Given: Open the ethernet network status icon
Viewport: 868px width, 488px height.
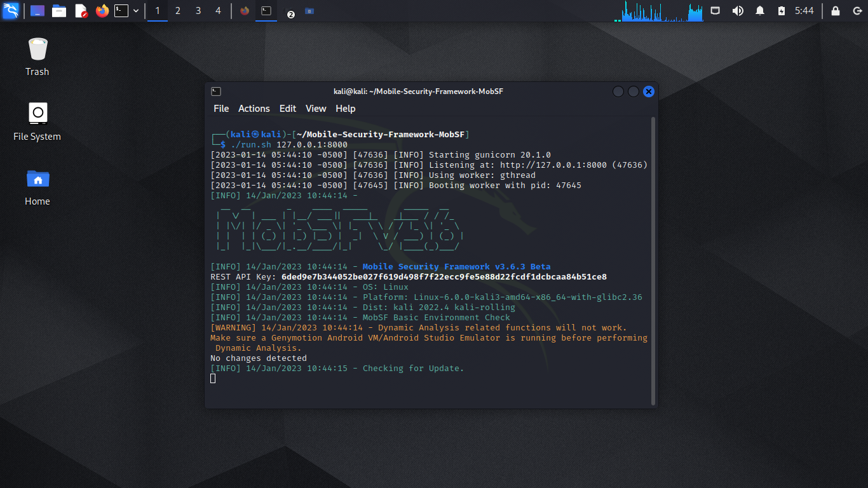Looking at the screenshot, I should coord(715,11).
